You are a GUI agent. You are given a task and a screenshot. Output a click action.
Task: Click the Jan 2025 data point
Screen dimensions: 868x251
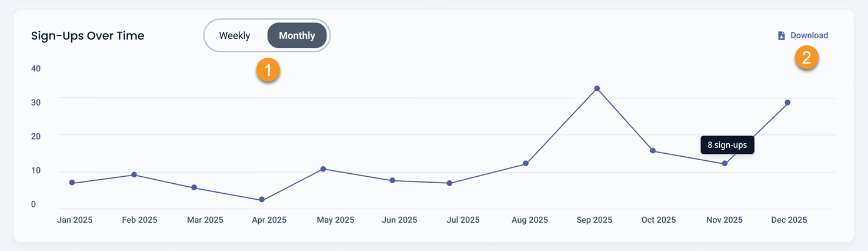click(72, 183)
